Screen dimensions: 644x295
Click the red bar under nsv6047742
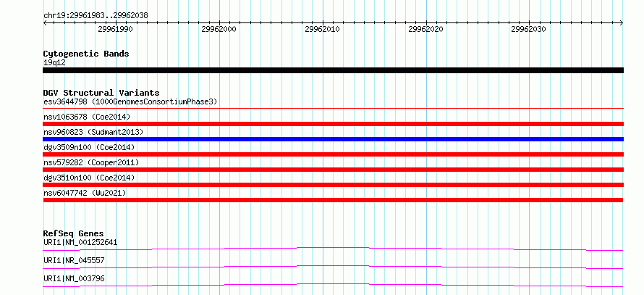(x=333, y=200)
